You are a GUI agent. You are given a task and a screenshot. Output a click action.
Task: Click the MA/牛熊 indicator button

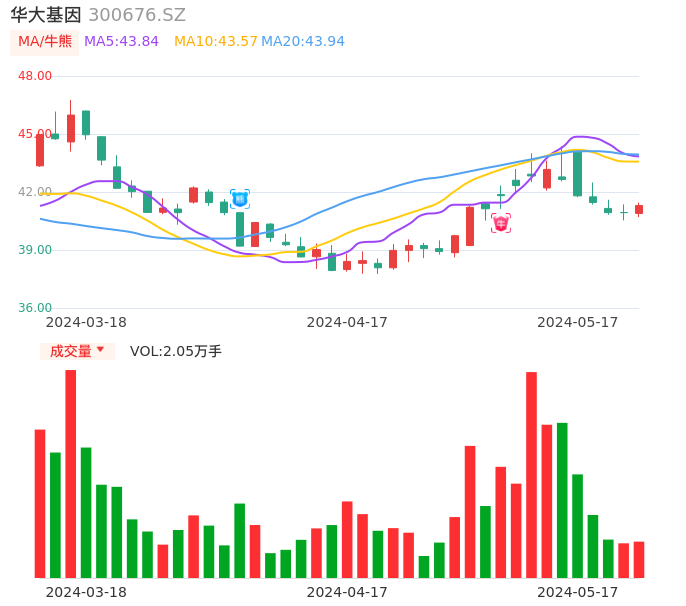(44, 42)
